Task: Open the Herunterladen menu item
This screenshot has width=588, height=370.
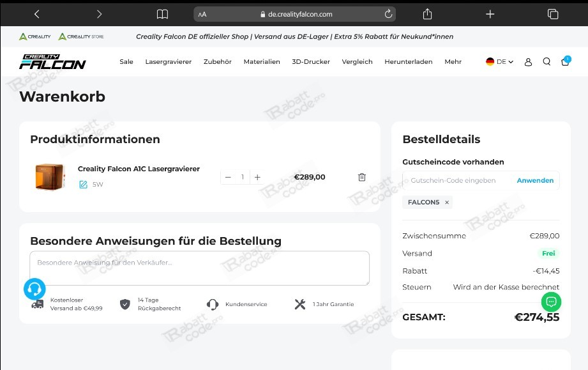Action: click(x=409, y=61)
